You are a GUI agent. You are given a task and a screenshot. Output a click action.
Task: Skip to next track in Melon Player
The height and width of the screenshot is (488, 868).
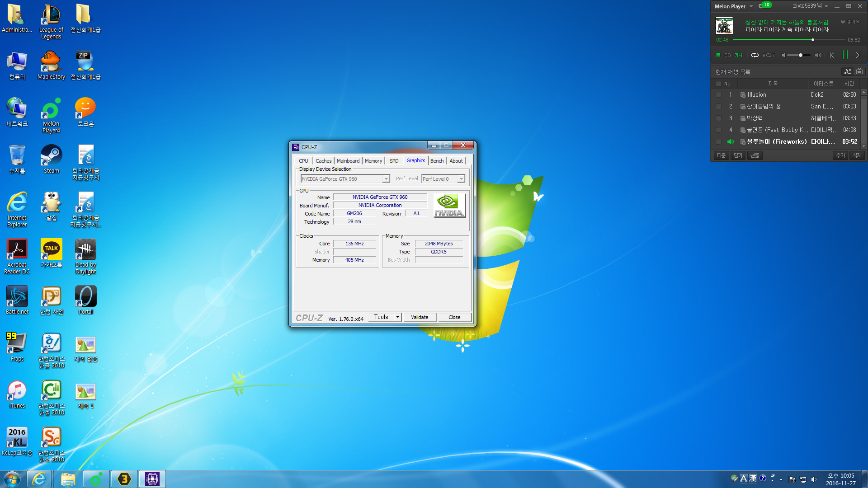pyautogui.click(x=858, y=55)
